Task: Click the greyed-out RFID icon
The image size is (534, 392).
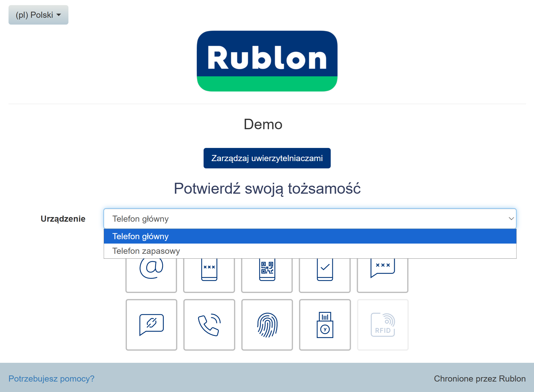Action: 383,325
